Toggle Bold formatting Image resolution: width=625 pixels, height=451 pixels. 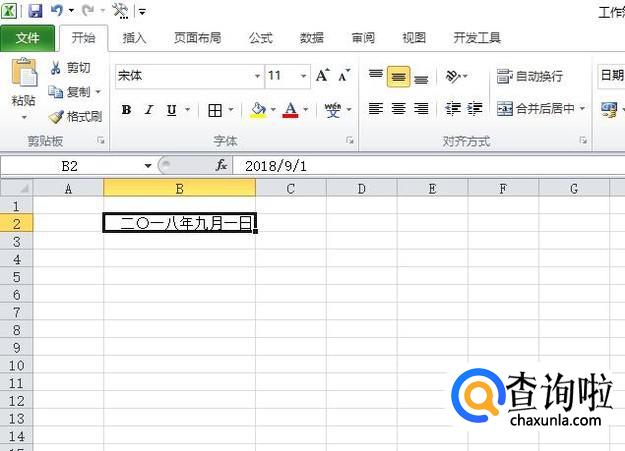point(126,110)
